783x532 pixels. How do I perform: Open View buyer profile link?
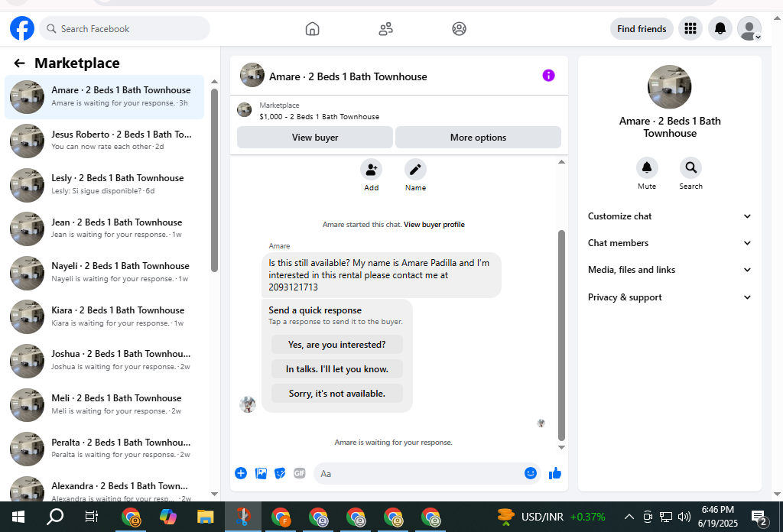pos(434,225)
